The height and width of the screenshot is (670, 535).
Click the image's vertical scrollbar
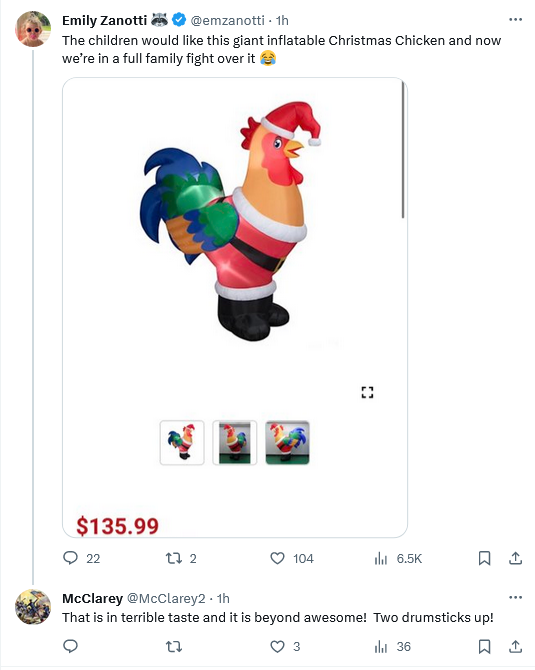coord(403,150)
